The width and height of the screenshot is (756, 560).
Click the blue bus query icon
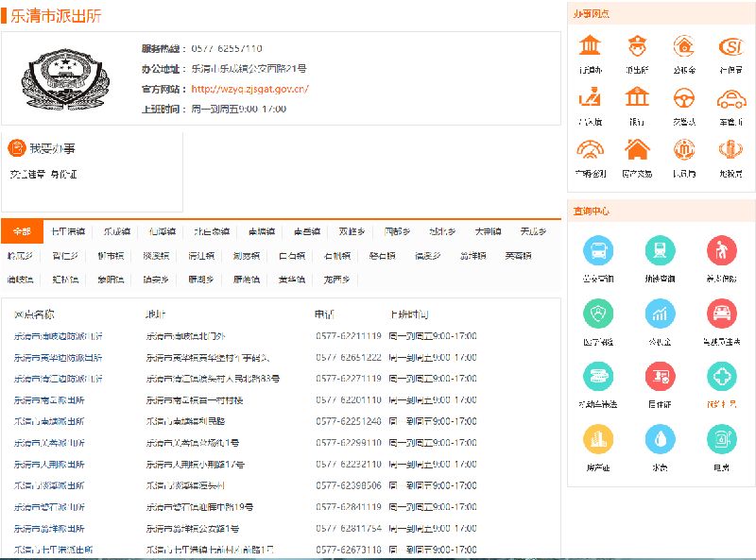pos(598,251)
